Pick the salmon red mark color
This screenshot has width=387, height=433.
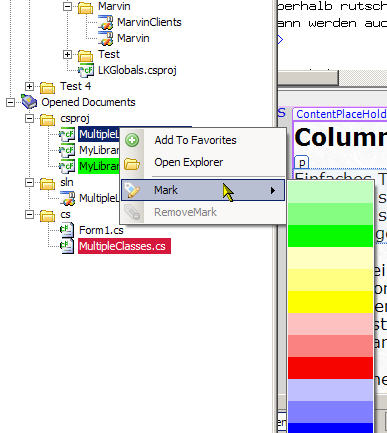coord(330,346)
